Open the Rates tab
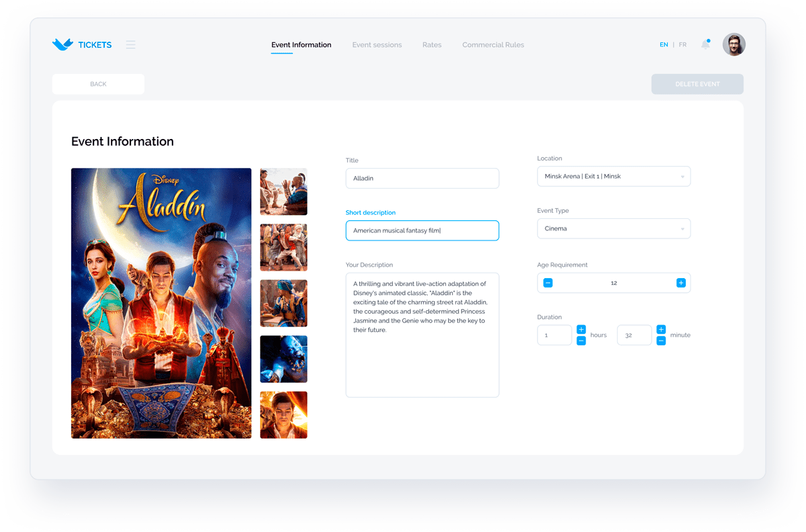The width and height of the screenshot is (806, 532). coord(432,45)
